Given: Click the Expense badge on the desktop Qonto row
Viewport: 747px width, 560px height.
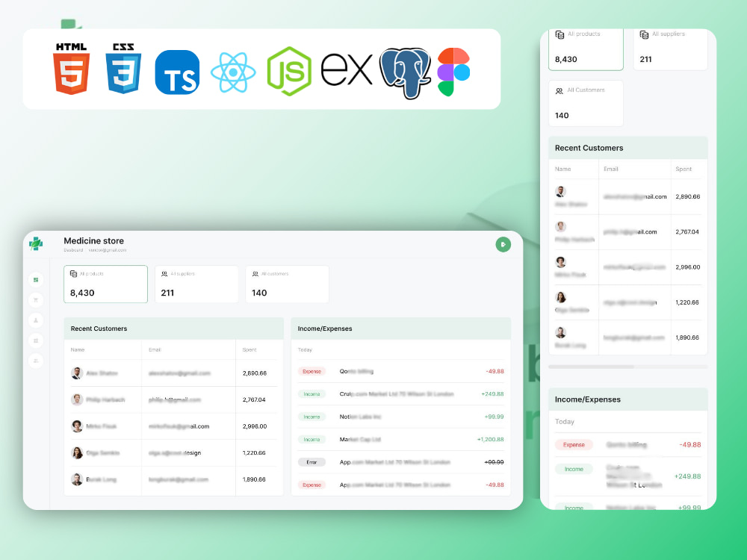Looking at the screenshot, I should pos(311,371).
